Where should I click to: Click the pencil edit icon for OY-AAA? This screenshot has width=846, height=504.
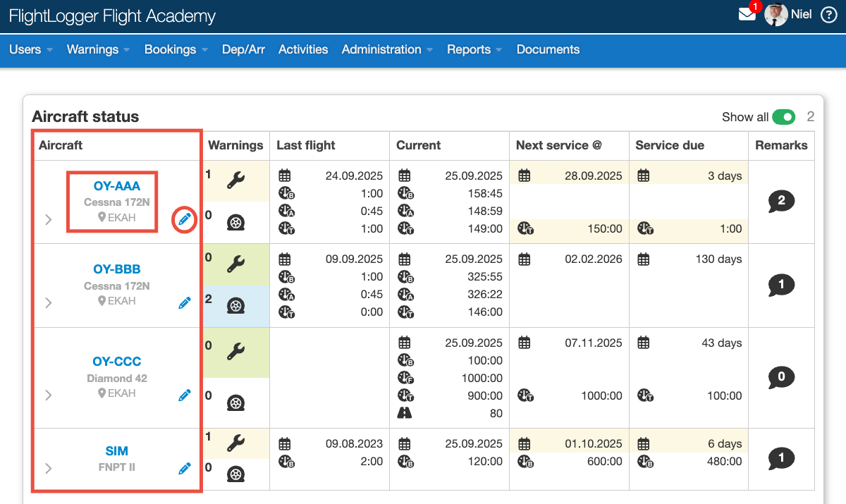tap(184, 219)
